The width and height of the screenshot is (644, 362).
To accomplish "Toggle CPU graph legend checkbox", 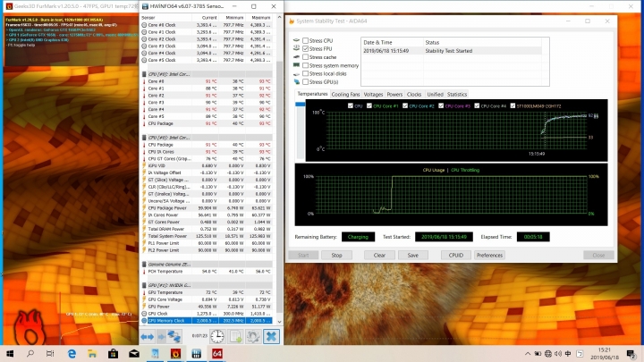I will pos(351,105).
